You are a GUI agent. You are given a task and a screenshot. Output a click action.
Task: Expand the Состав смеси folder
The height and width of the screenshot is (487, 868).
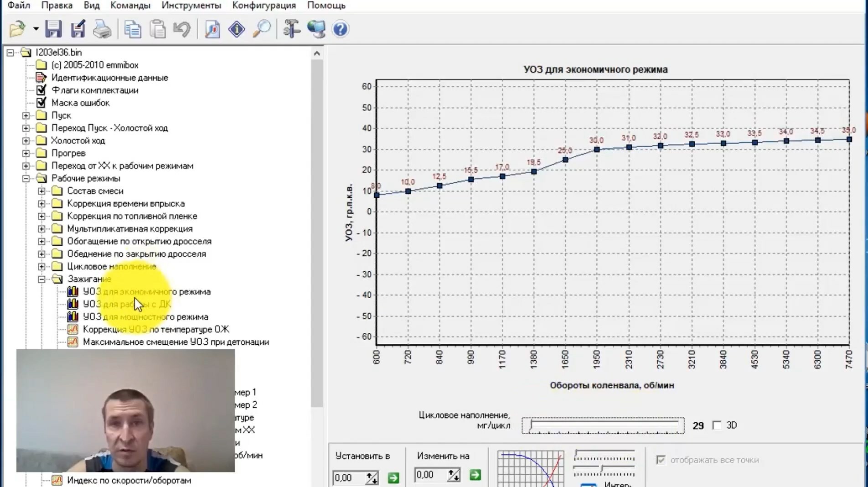41,191
